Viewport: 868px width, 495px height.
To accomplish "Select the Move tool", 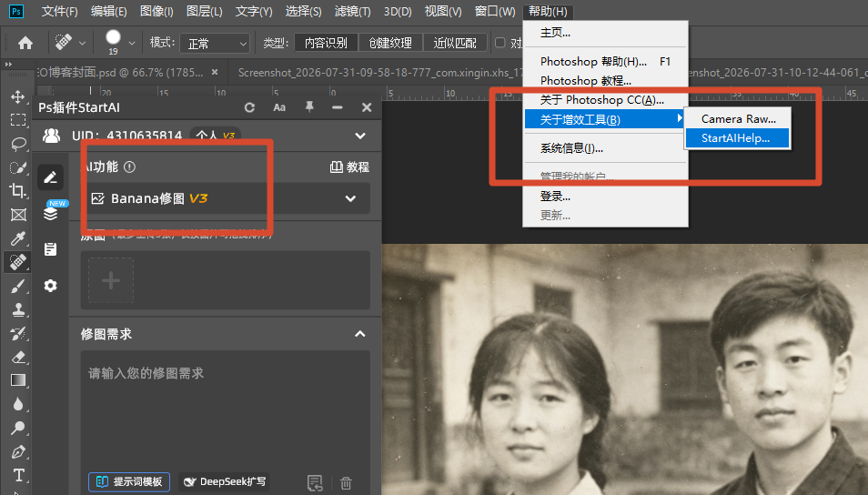I will coord(17,96).
